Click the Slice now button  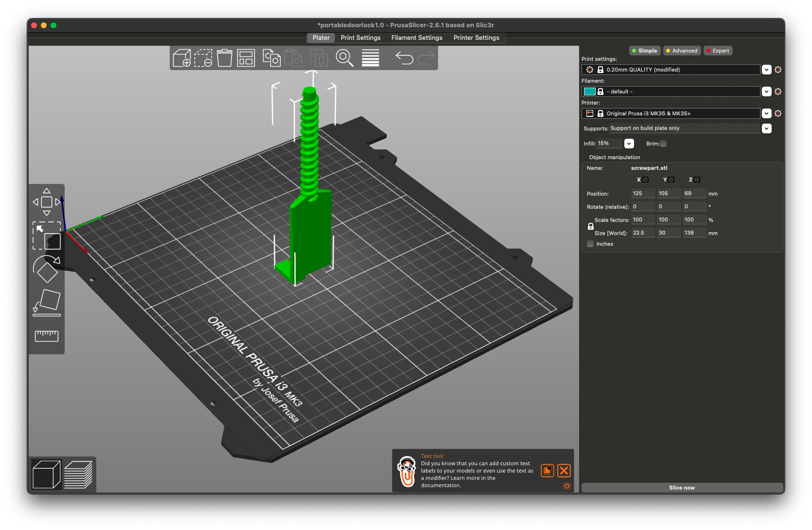[682, 488]
